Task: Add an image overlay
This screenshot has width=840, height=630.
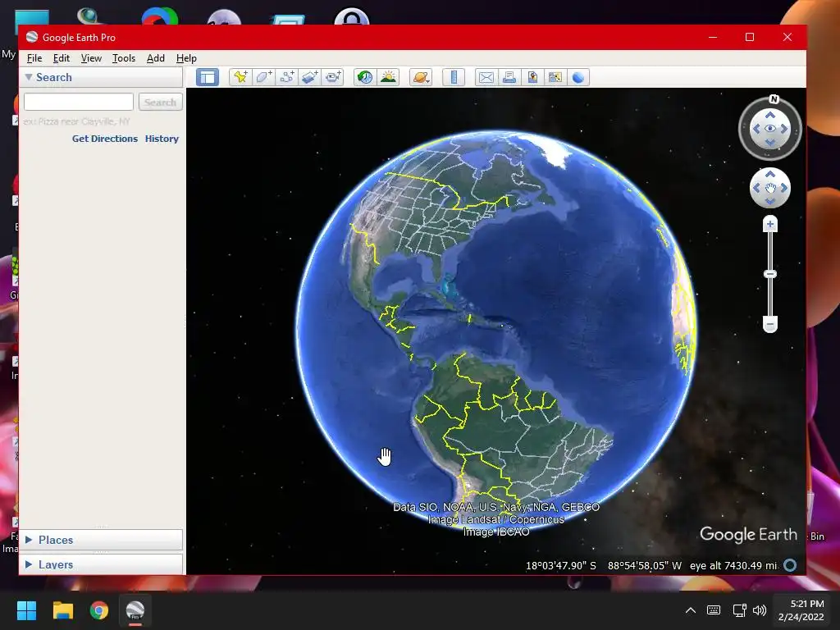Action: click(309, 77)
